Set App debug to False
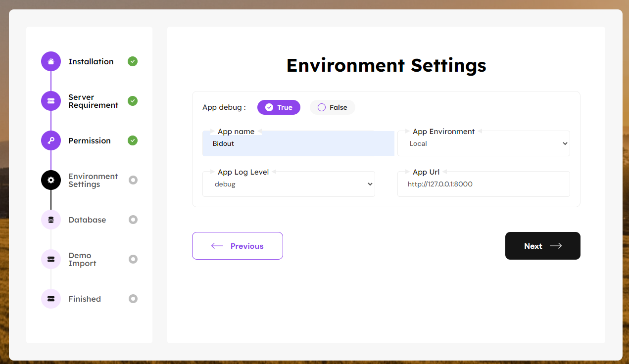Viewport: 629px width, 364px height. pyautogui.click(x=333, y=107)
